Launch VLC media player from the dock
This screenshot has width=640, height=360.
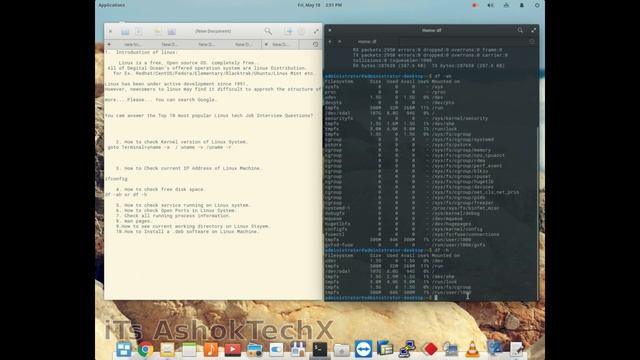[473, 350]
